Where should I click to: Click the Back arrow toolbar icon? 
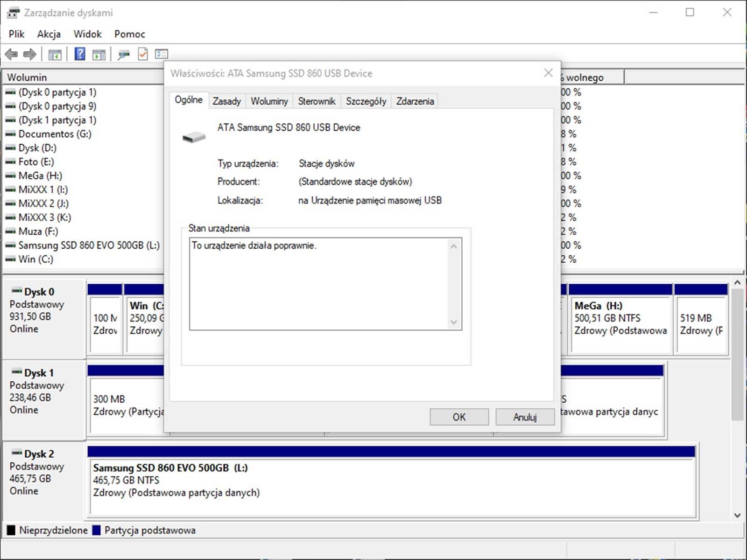click(x=11, y=54)
